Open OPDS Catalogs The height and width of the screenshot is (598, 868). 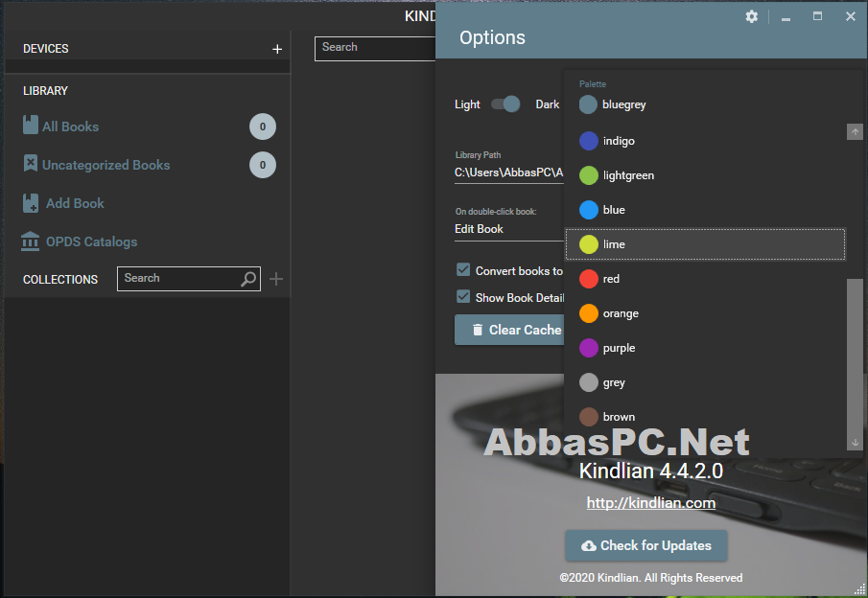91,241
